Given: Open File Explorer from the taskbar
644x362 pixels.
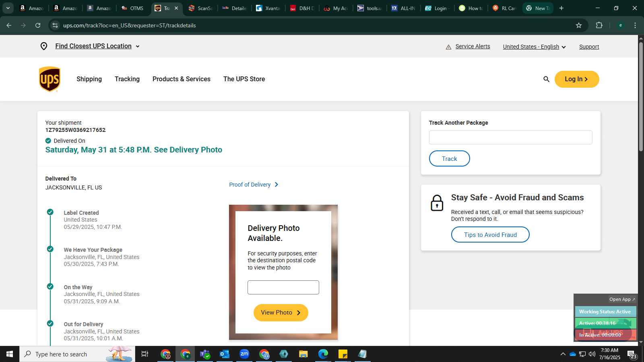Looking at the screenshot, I should click(303, 354).
